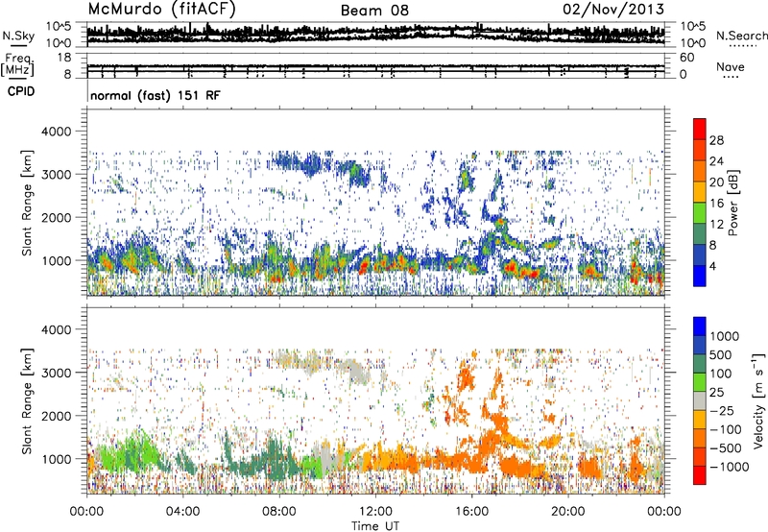Click the Nave axis value 60
This screenshot has width=768, height=532.
[x=686, y=58]
